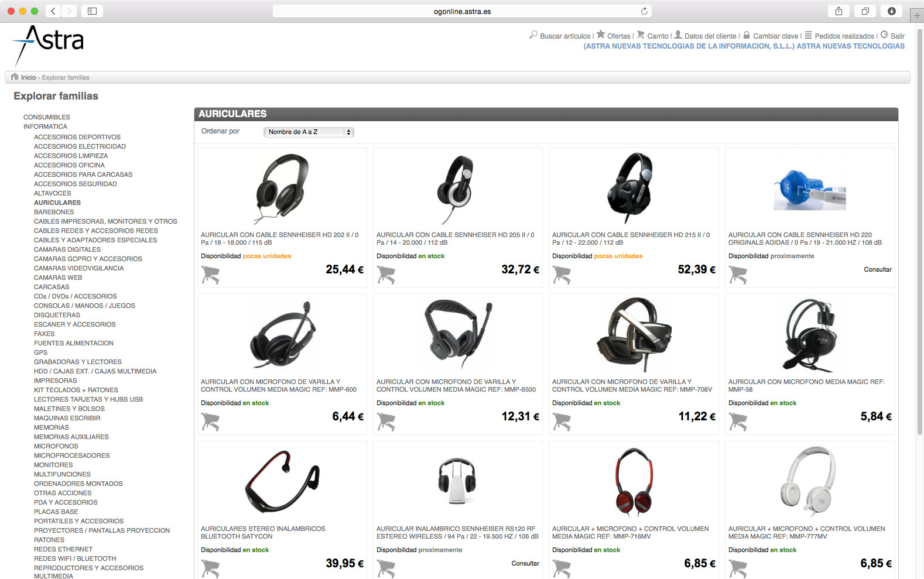Open MICROPROCESADORES category
This screenshot has height=579, width=924.
tap(72, 455)
